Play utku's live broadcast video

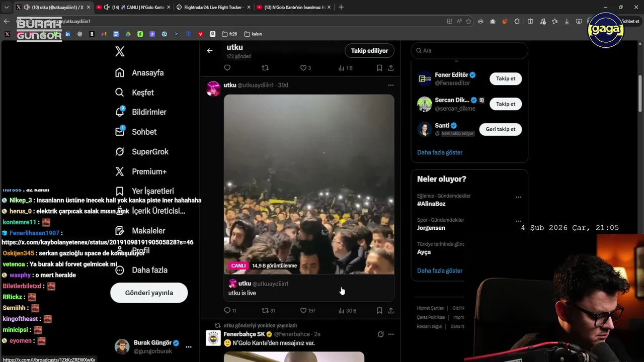309,184
